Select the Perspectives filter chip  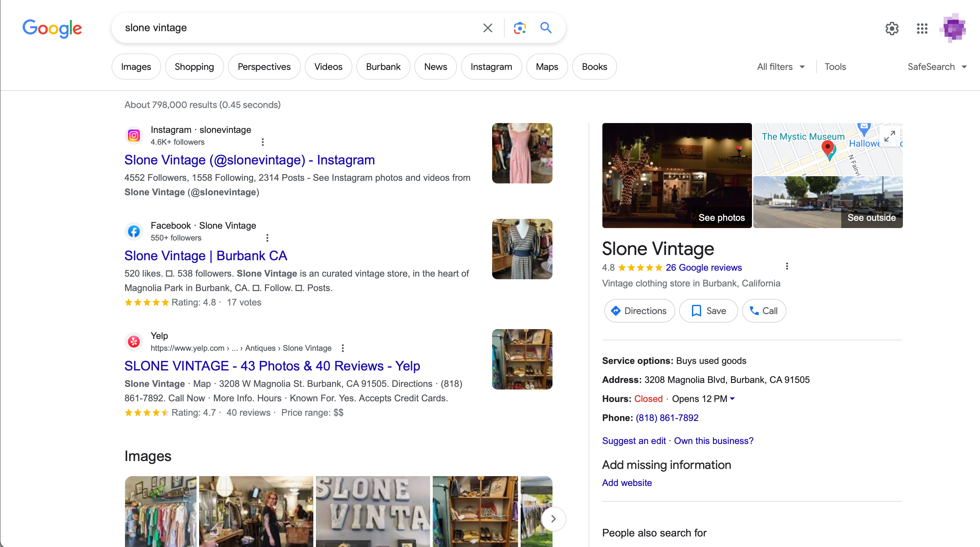tap(264, 67)
